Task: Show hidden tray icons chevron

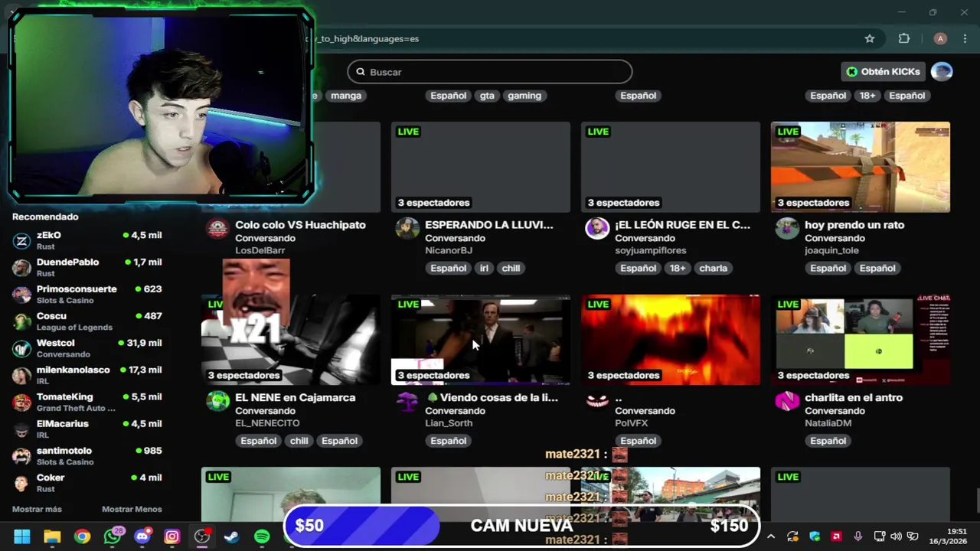Action: (771, 536)
